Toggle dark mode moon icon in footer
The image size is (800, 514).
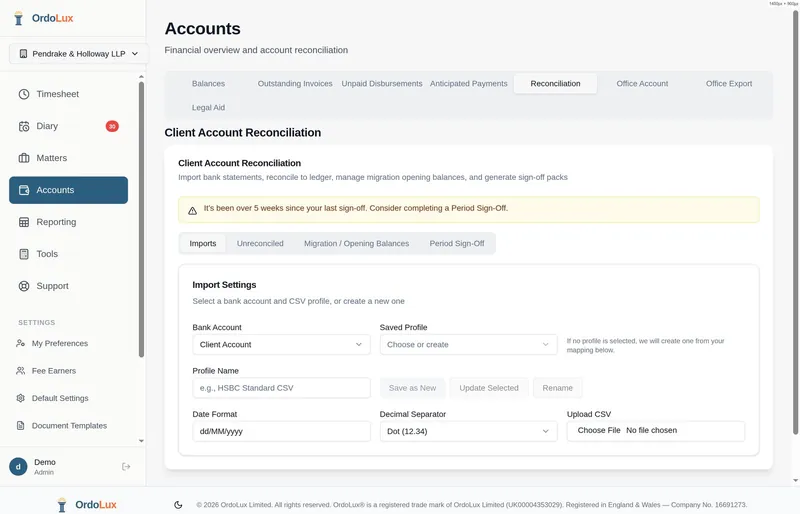point(178,505)
